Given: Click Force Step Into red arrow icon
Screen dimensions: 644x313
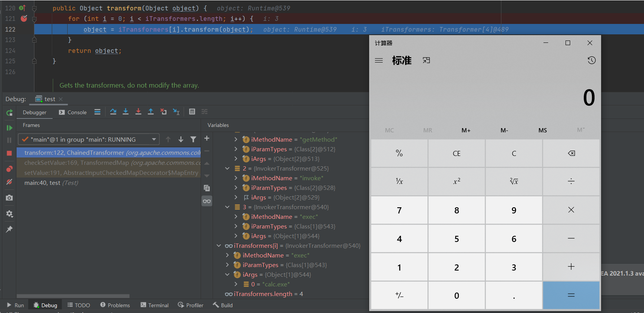Looking at the screenshot, I should (x=138, y=112).
